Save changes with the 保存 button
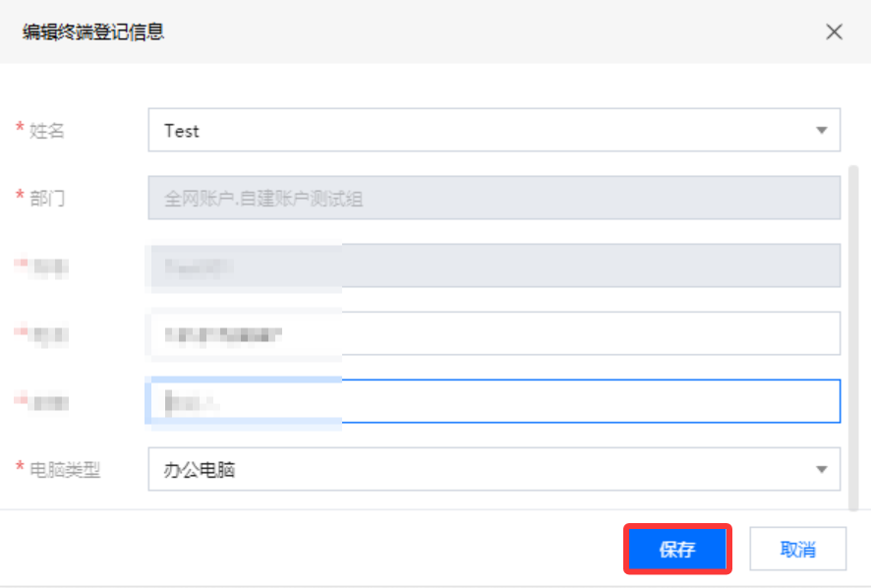Screen dimensions: 871x588 click(x=677, y=549)
